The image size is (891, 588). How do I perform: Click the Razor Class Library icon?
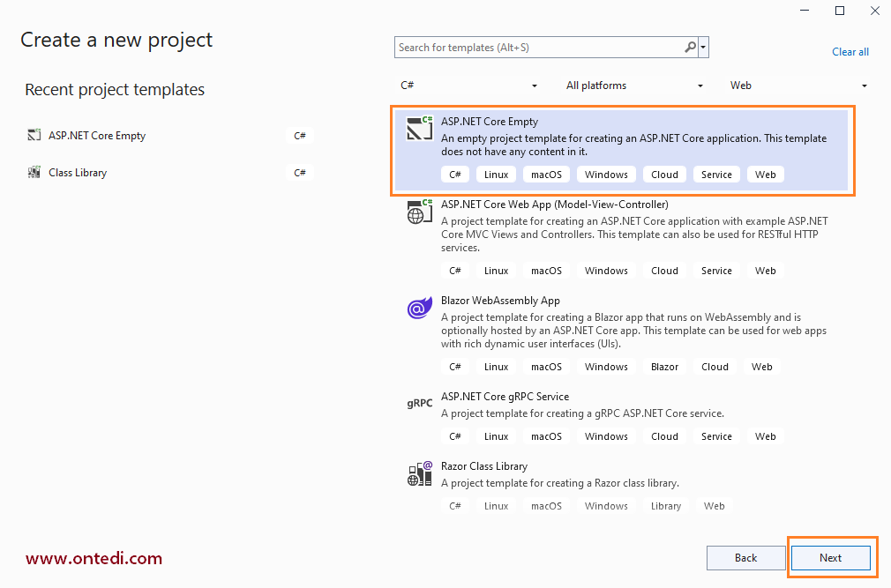419,473
